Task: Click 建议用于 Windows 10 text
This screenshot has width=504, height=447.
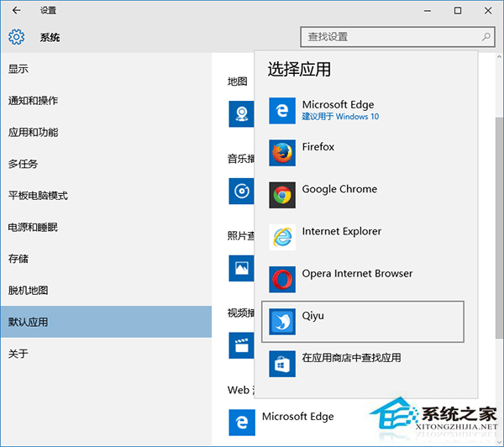Action: [340, 117]
